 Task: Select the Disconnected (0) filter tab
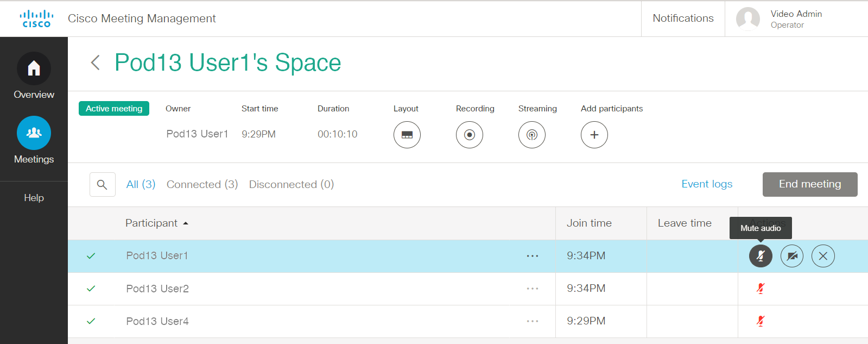[292, 184]
